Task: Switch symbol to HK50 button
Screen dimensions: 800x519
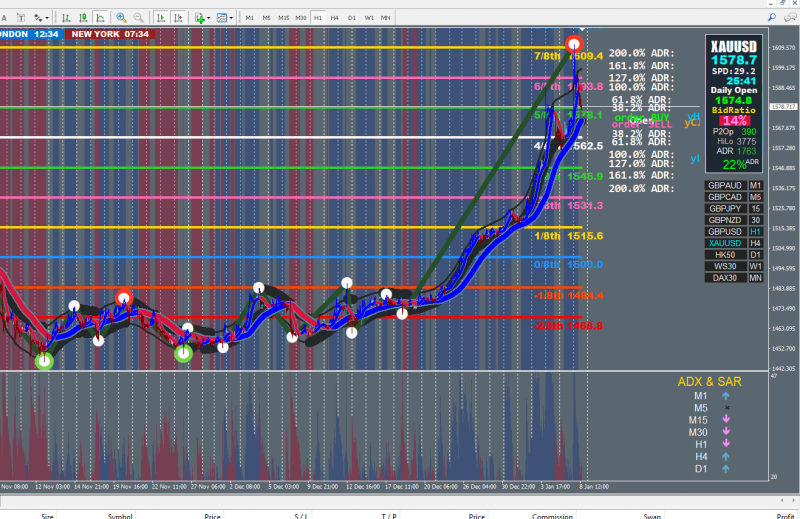Action: (x=725, y=255)
